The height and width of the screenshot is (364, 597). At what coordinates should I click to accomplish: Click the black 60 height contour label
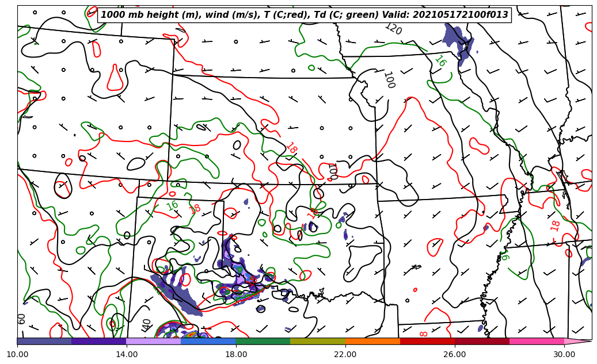click(x=22, y=318)
